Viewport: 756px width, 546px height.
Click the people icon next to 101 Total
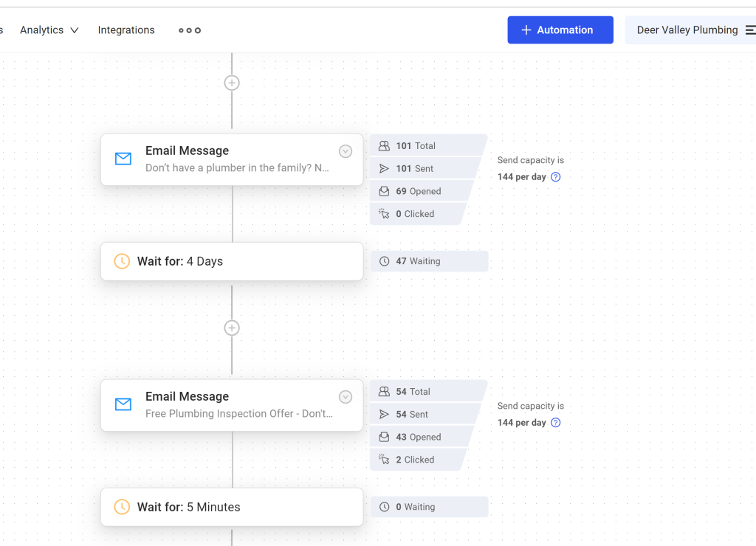pyautogui.click(x=384, y=145)
